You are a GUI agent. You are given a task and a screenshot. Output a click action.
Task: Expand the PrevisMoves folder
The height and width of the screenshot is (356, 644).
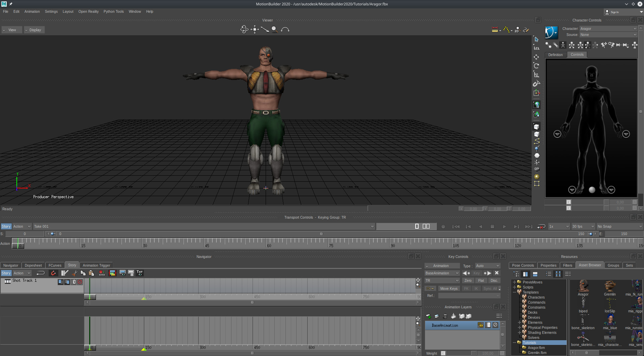(515, 282)
